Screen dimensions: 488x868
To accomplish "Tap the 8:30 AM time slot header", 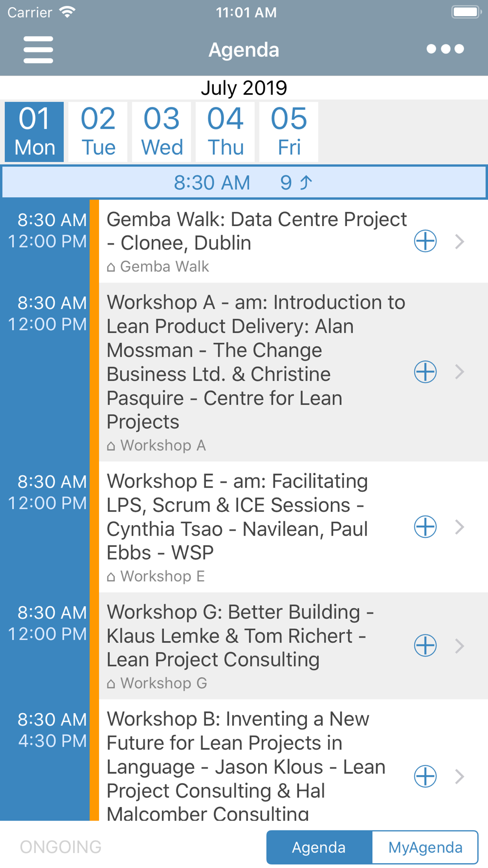I will (x=212, y=183).
